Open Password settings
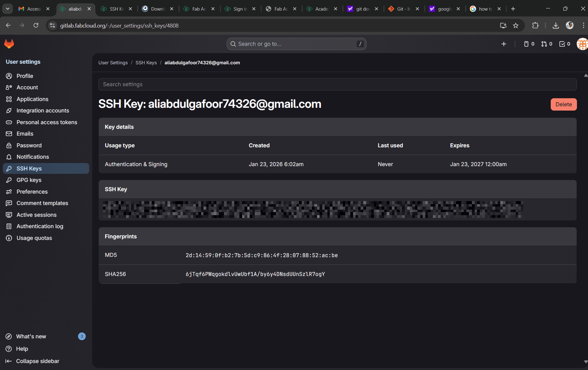Image resolution: width=588 pixels, height=370 pixels. pos(46,145)
